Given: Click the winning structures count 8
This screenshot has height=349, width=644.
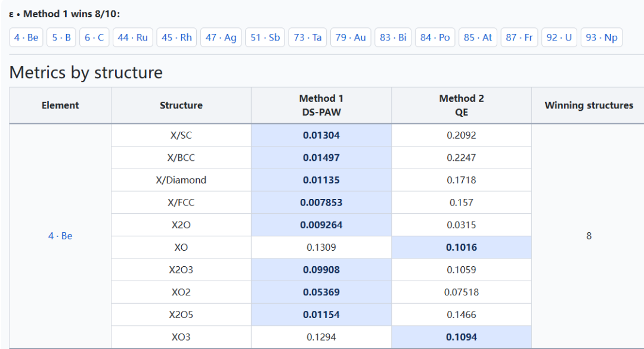Looking at the screenshot, I should [589, 236].
